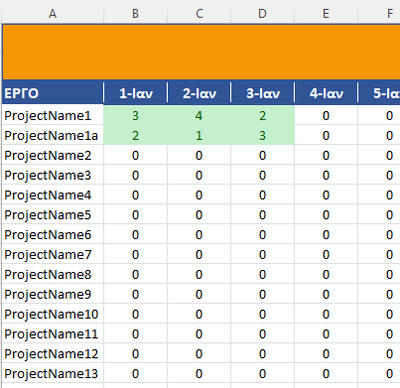Click ProjectName1a cell under 4-Ιαν
400x388 pixels.
[326, 135]
